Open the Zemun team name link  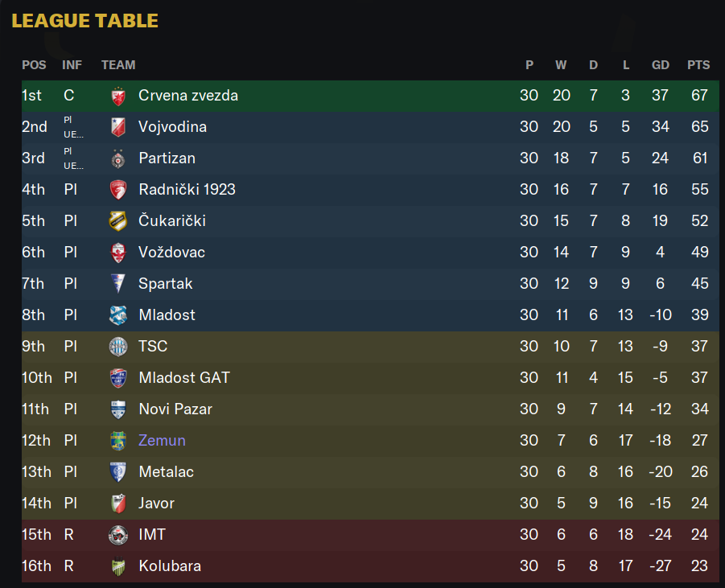162,441
